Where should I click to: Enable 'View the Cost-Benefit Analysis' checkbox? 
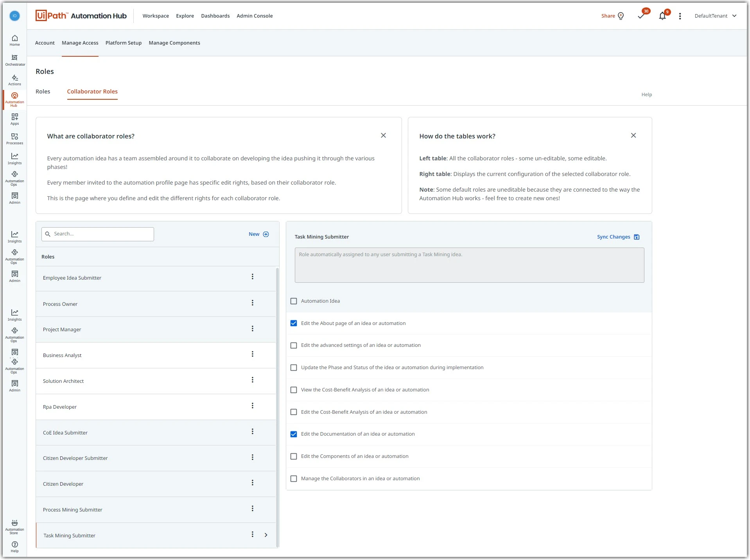click(294, 390)
